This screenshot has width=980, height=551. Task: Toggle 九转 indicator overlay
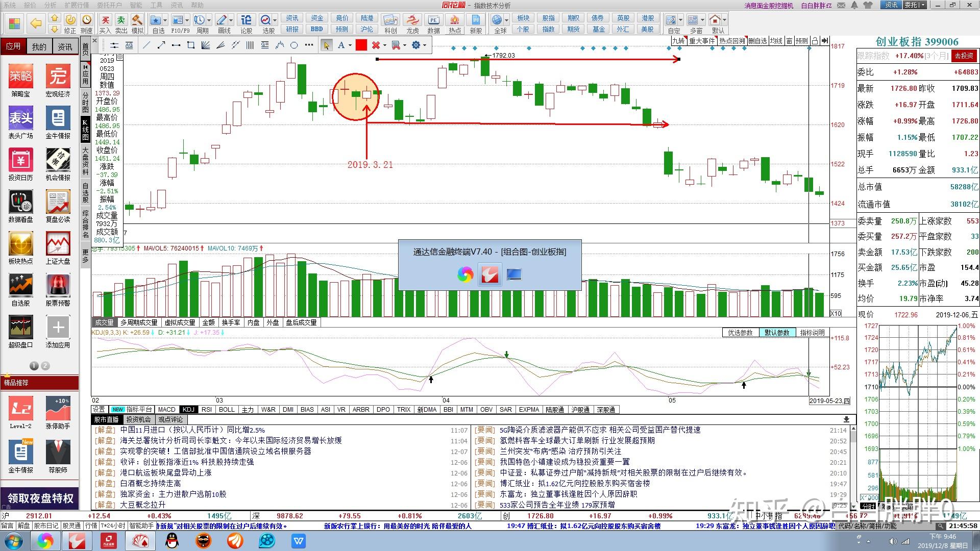678,41
